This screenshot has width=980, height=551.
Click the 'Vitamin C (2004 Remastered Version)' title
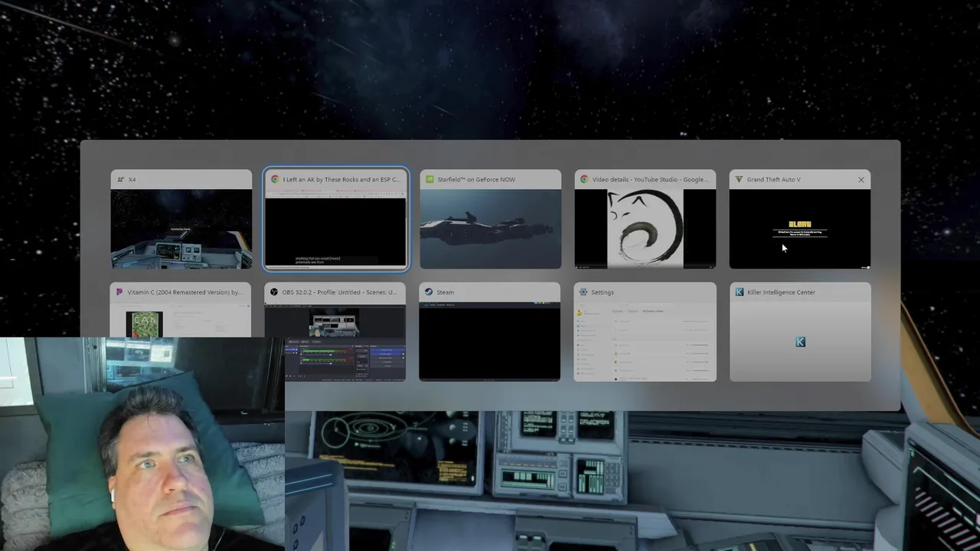tap(185, 292)
